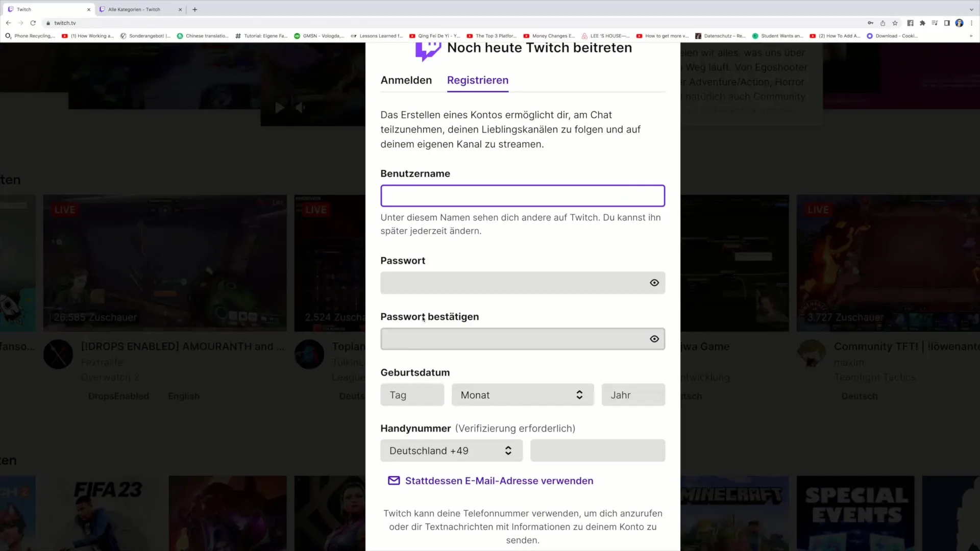The height and width of the screenshot is (551, 980).
Task: Reveal the Passwort bestätigen entry
Action: pyautogui.click(x=654, y=339)
